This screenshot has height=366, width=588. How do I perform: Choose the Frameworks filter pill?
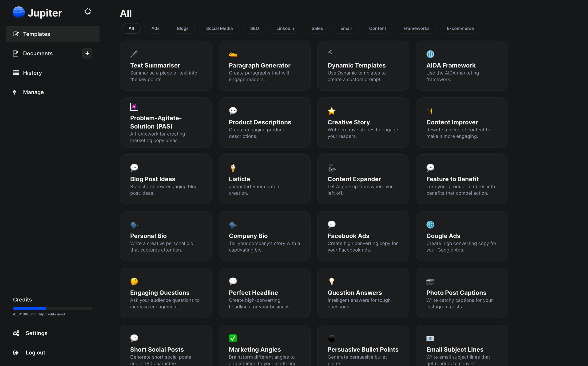click(x=416, y=28)
